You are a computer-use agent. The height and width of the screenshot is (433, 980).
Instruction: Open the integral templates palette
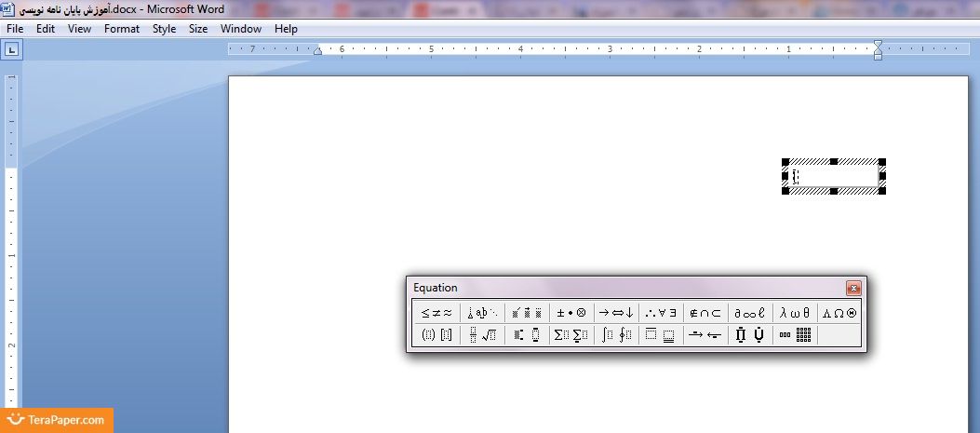pos(616,335)
